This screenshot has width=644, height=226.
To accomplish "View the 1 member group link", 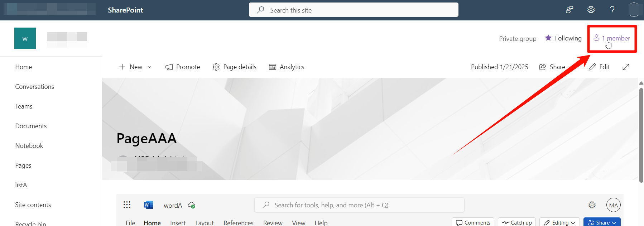I will click(x=612, y=38).
